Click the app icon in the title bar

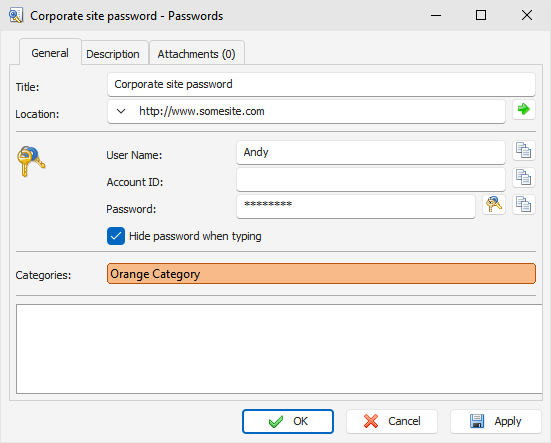16,15
